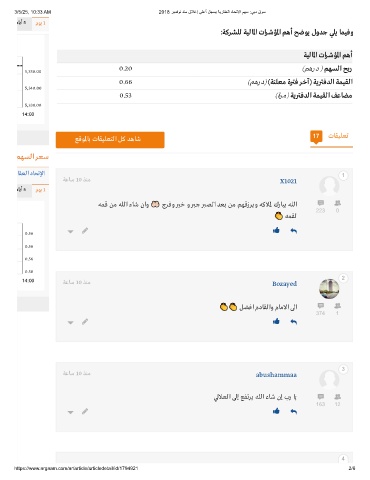The height and width of the screenshot is (480, 370).
Task: Like the comment by Bozayed
Action: click(276, 321)
